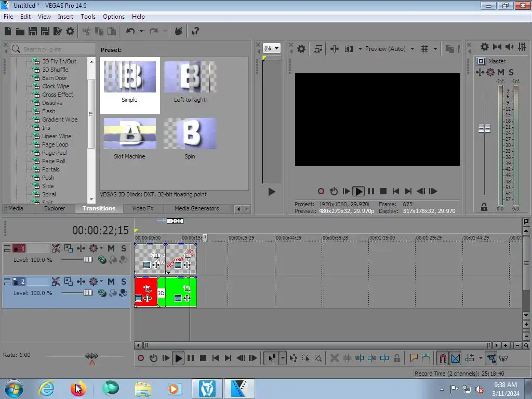532x399 pixels.
Task: Open the File menu
Action: (x=8, y=16)
